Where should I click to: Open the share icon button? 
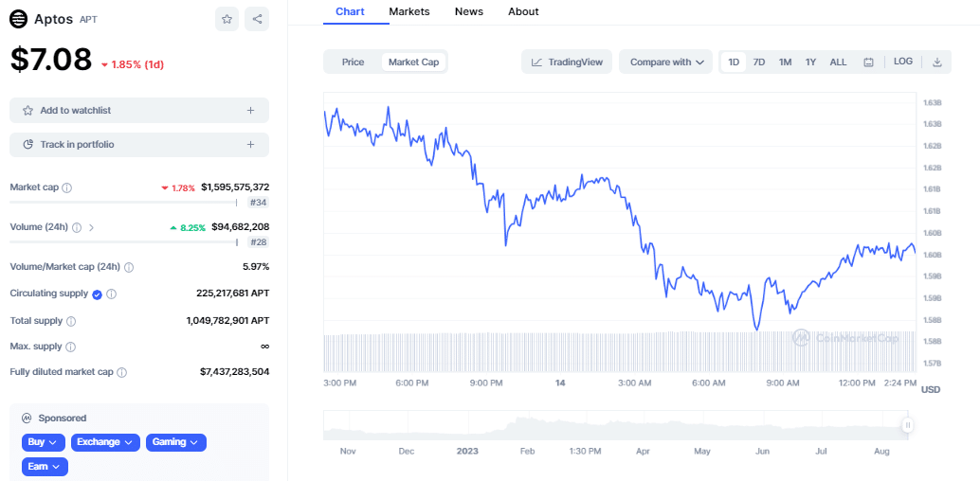coord(257,19)
